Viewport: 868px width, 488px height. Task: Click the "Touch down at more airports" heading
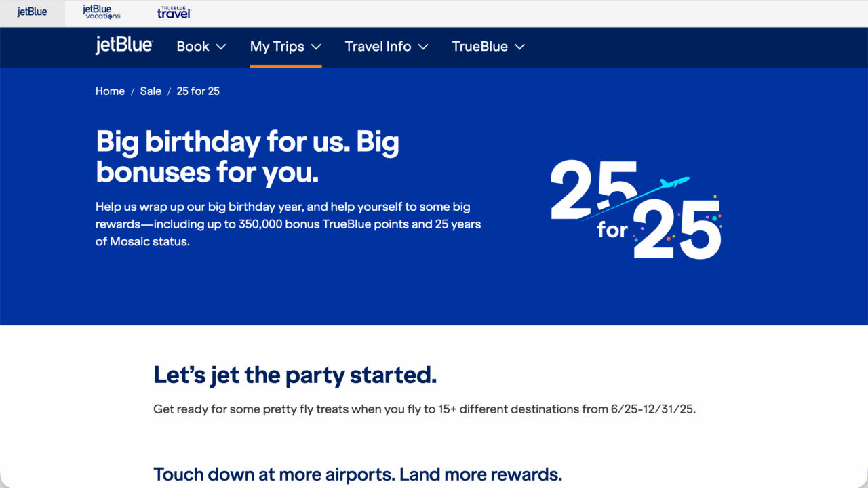click(357, 474)
